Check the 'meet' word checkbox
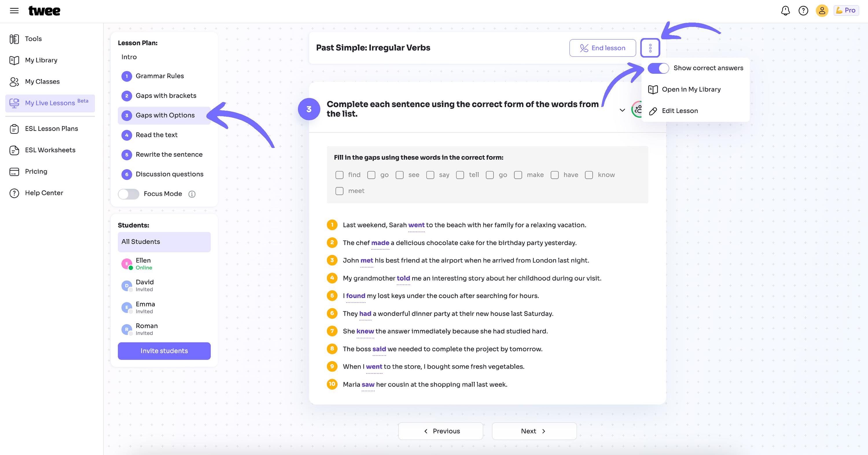This screenshot has height=455, width=868. coord(339,191)
